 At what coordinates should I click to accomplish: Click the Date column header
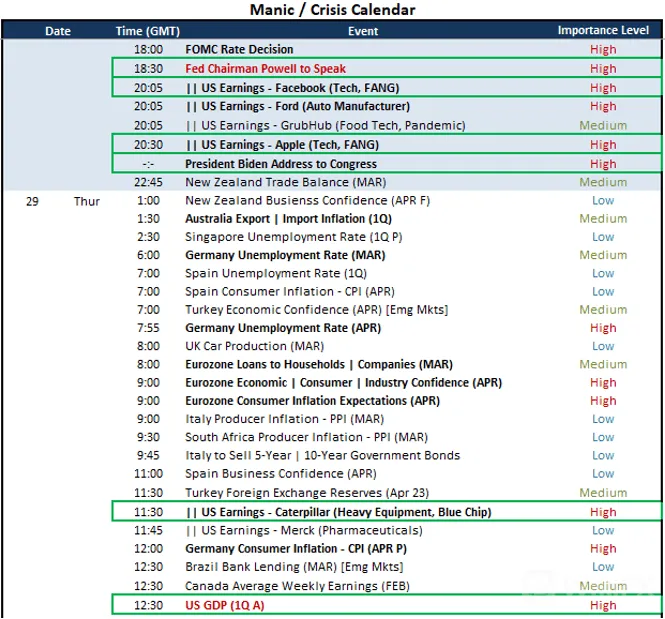pyautogui.click(x=58, y=31)
